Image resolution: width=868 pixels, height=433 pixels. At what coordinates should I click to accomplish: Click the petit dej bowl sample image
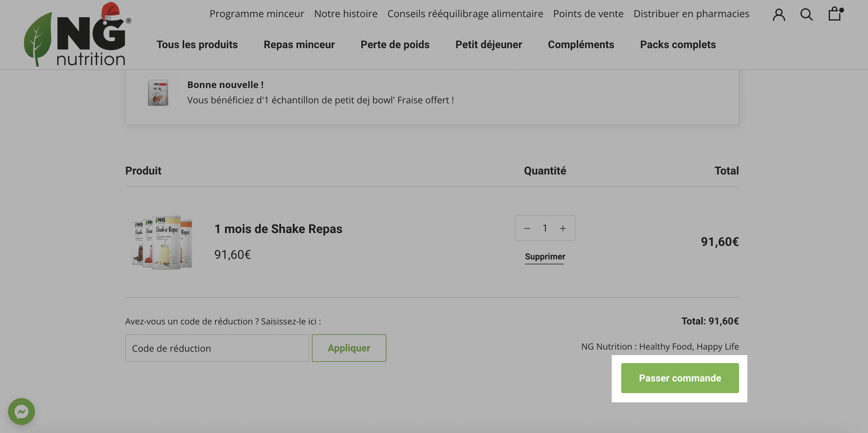pos(158,93)
